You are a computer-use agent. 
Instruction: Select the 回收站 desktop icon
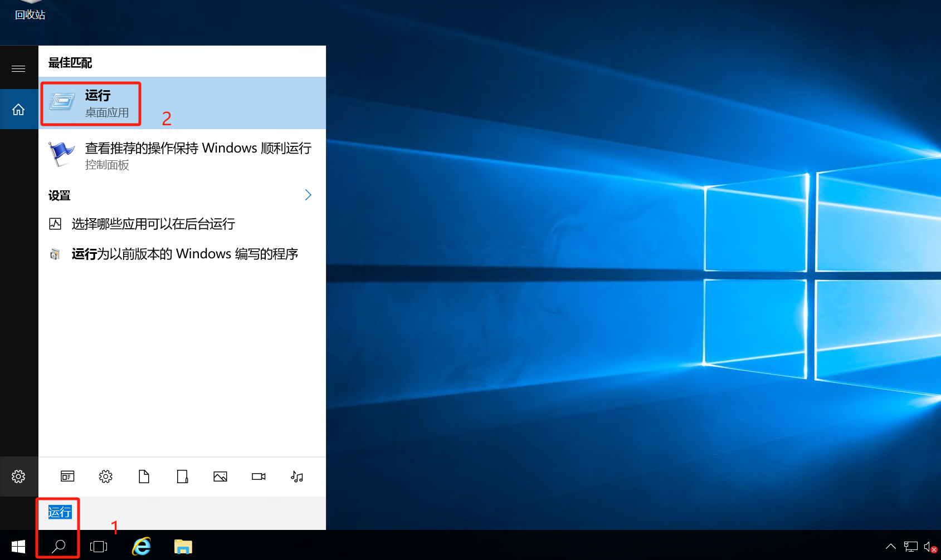(x=30, y=10)
